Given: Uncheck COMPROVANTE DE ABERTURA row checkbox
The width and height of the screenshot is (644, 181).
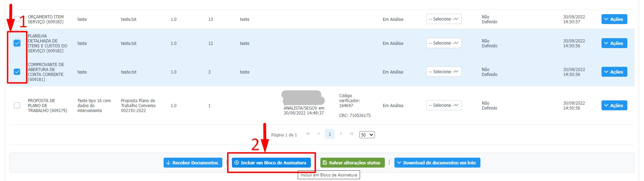Looking at the screenshot, I should 17,72.
